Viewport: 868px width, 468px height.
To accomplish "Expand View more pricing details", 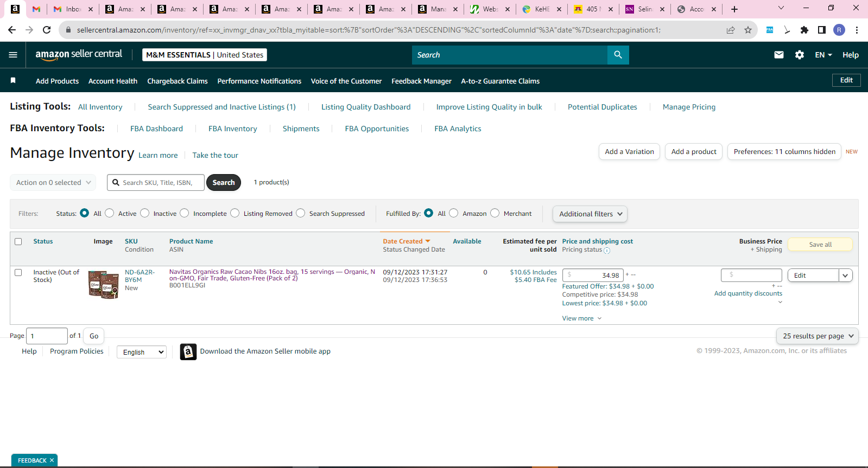I will 582,318.
